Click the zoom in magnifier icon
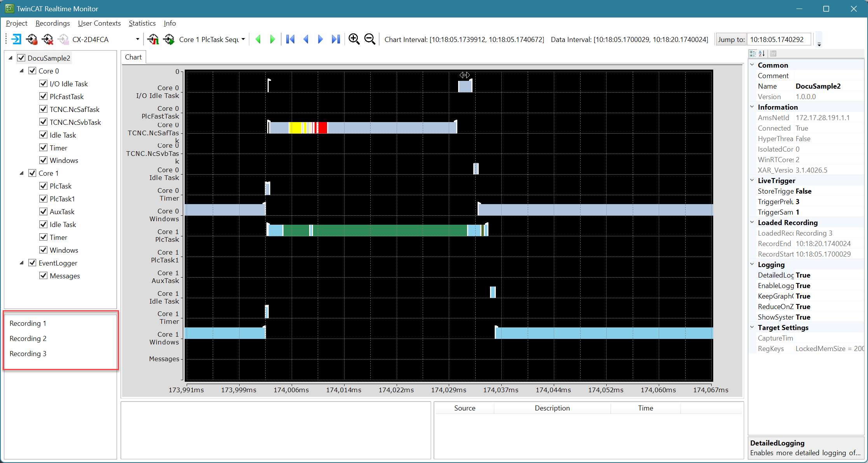The image size is (868, 463). point(354,39)
